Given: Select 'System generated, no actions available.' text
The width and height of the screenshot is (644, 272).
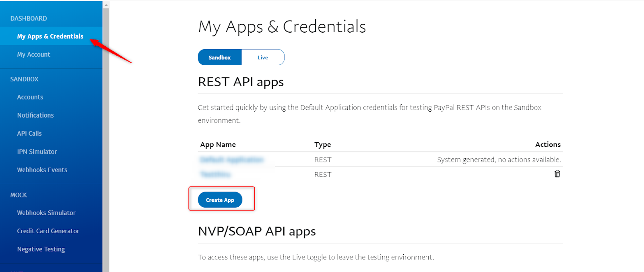Looking at the screenshot, I should [499, 160].
